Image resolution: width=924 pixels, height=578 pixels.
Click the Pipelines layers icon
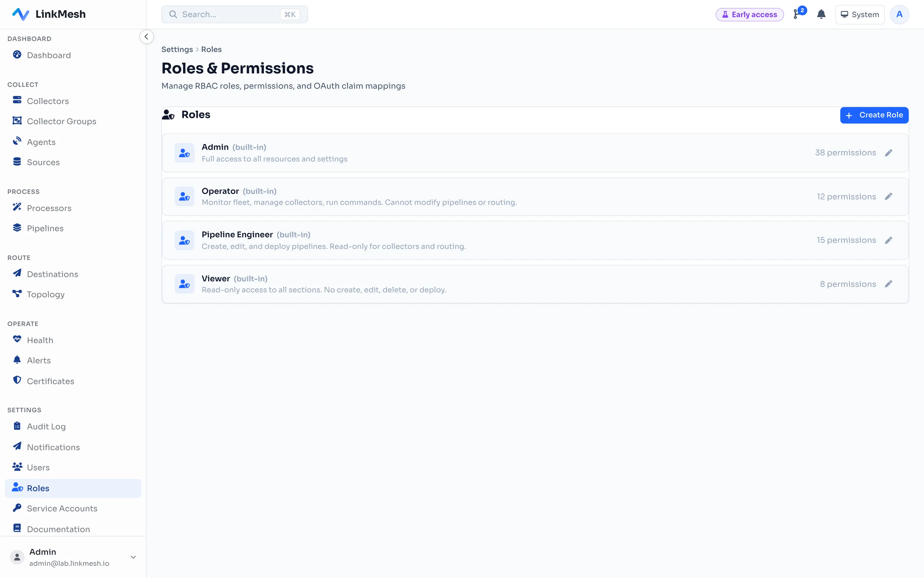tap(17, 228)
